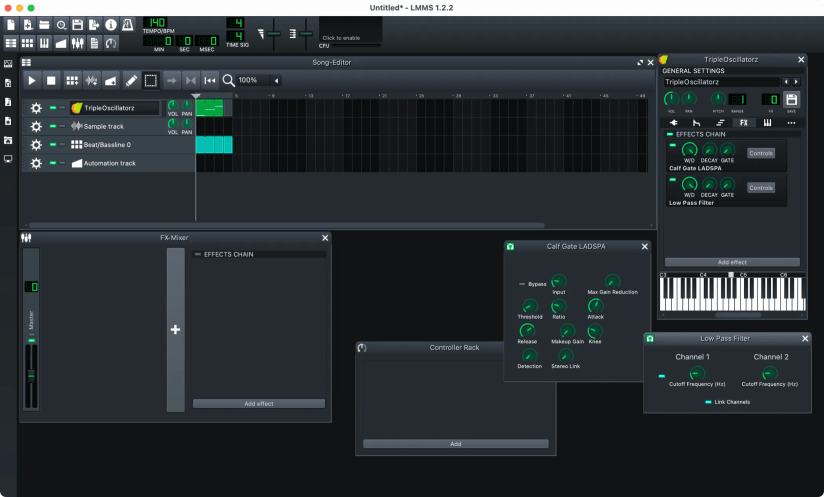Add a sample track in Song-Editor

pos(91,80)
